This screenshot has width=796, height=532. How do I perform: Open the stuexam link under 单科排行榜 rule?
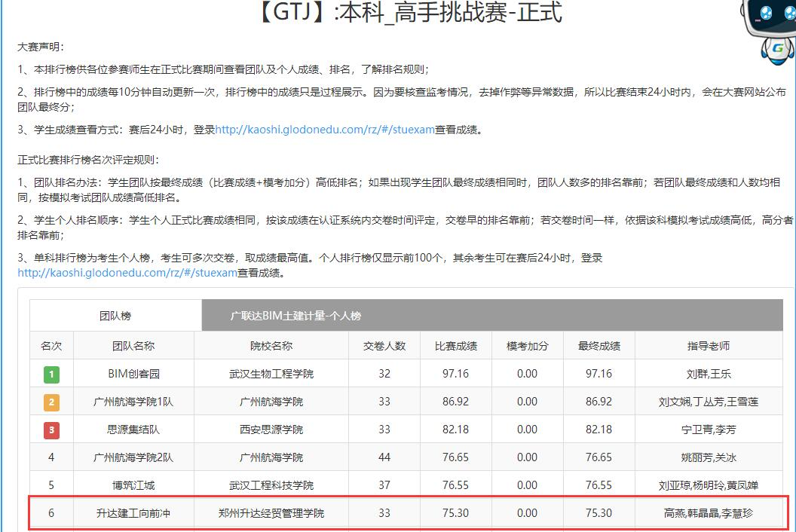pos(127,273)
